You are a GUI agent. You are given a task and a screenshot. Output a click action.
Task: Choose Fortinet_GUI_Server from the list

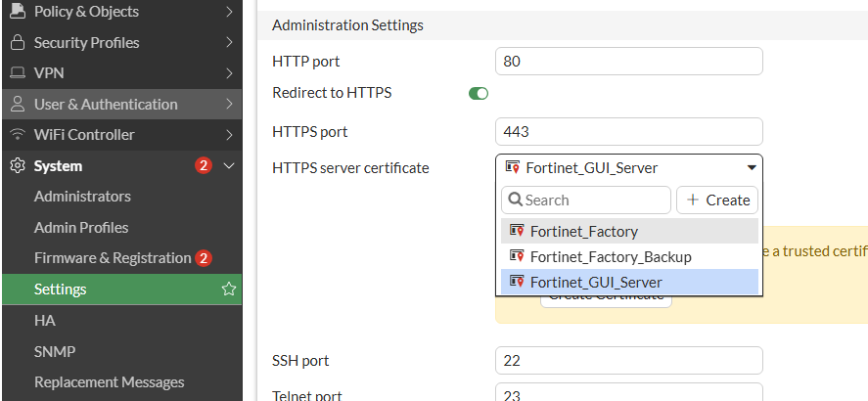coord(629,282)
